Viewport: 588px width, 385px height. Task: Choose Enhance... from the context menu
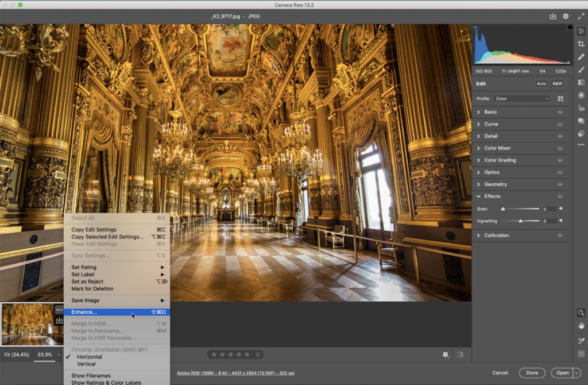point(84,312)
